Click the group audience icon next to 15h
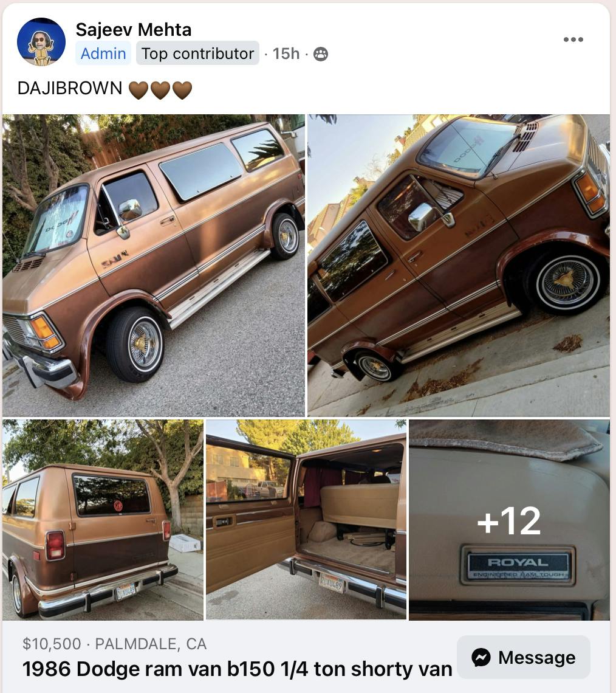This screenshot has height=693, width=616. coord(321,54)
